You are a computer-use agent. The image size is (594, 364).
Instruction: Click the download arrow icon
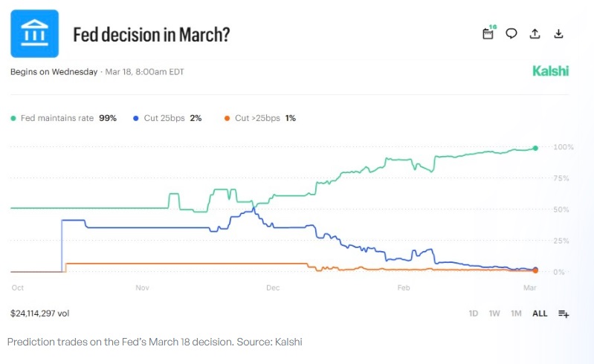pyautogui.click(x=558, y=33)
